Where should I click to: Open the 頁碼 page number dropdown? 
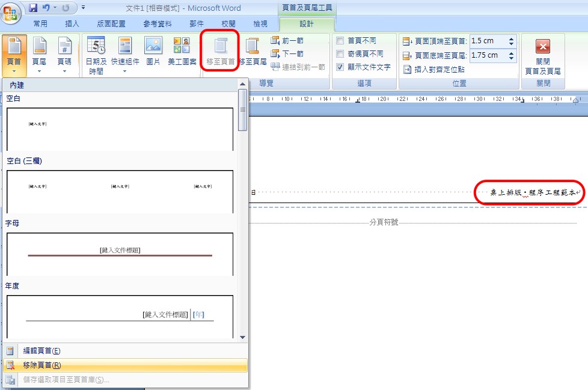64,55
